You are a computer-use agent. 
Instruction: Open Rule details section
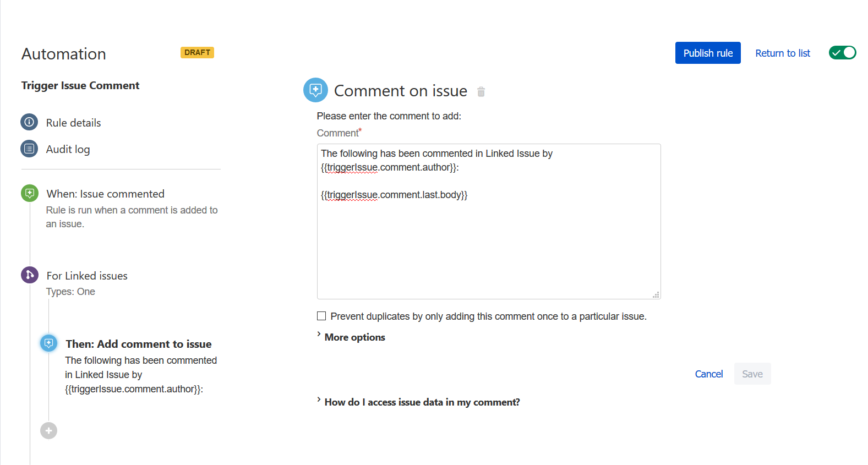(x=73, y=123)
